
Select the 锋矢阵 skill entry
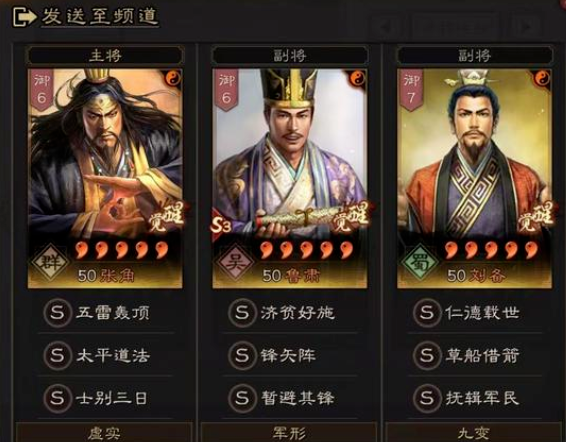coord(290,355)
